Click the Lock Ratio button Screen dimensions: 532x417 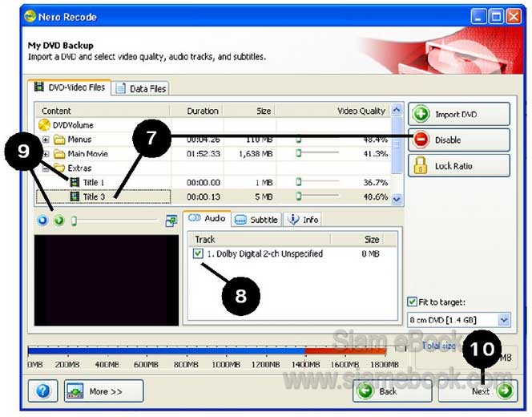tap(459, 166)
